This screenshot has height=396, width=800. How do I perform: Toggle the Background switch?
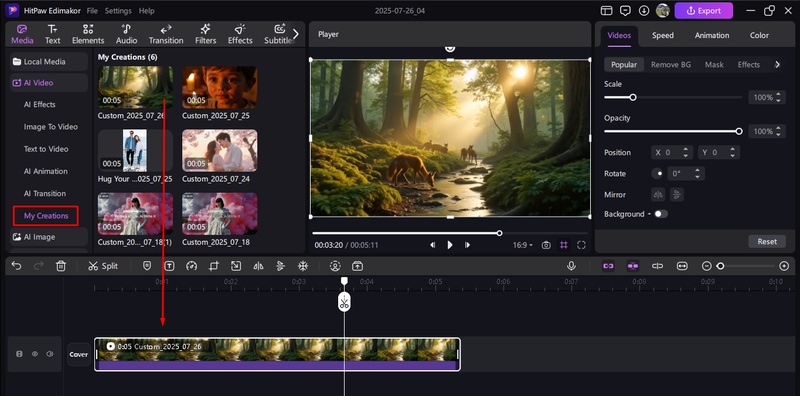pos(661,214)
